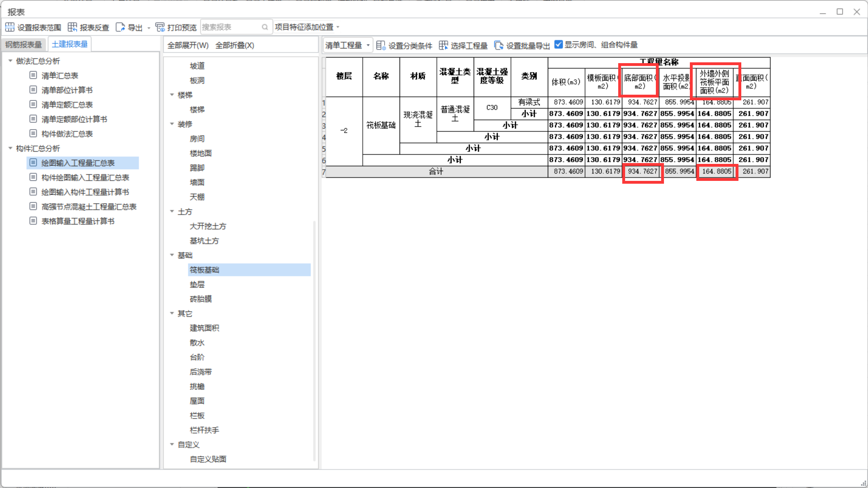
Task: Select 板洞 in component tree
Action: pyautogui.click(x=197, y=80)
